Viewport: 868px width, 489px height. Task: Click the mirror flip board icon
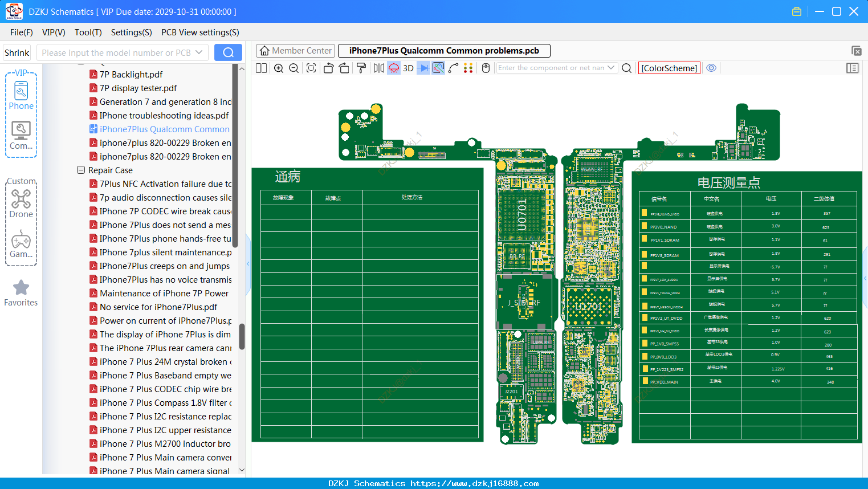[x=379, y=68]
